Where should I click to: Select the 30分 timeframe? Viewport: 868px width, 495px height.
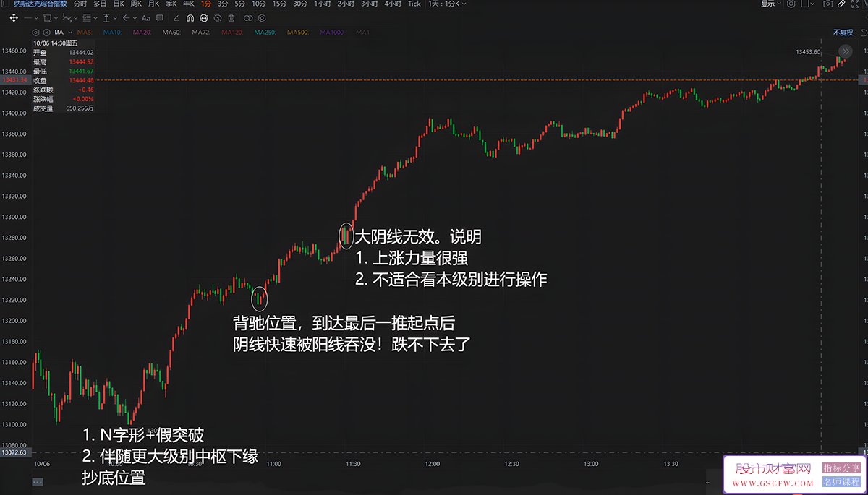pos(299,4)
